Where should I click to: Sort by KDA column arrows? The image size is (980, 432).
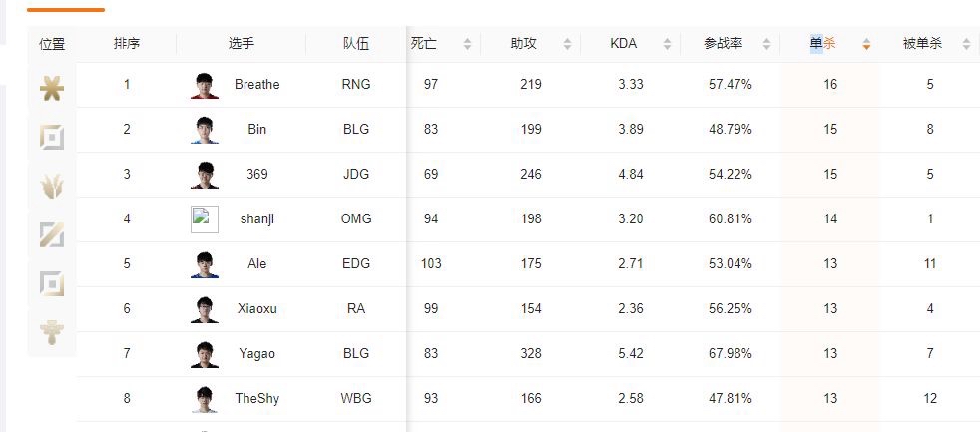(x=667, y=44)
